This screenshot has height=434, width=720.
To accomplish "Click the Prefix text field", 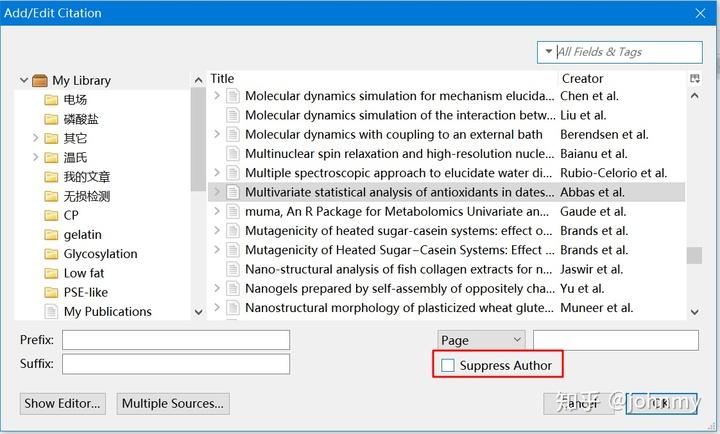I will (176, 340).
